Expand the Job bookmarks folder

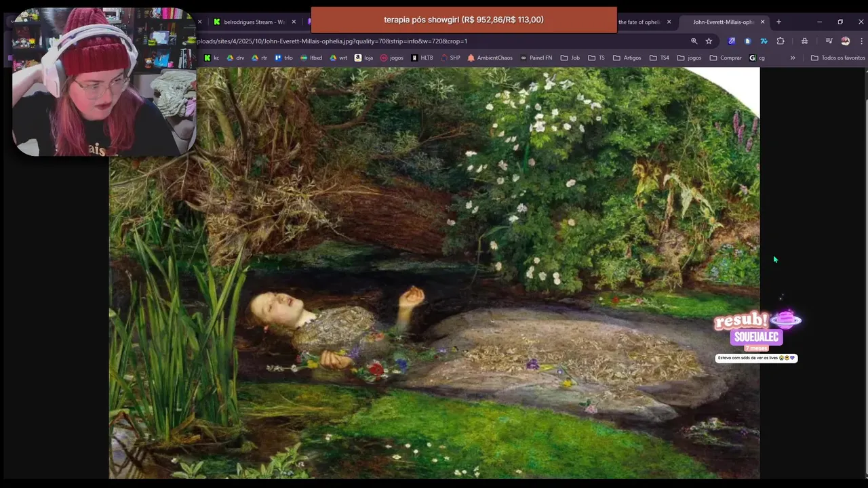tap(570, 58)
